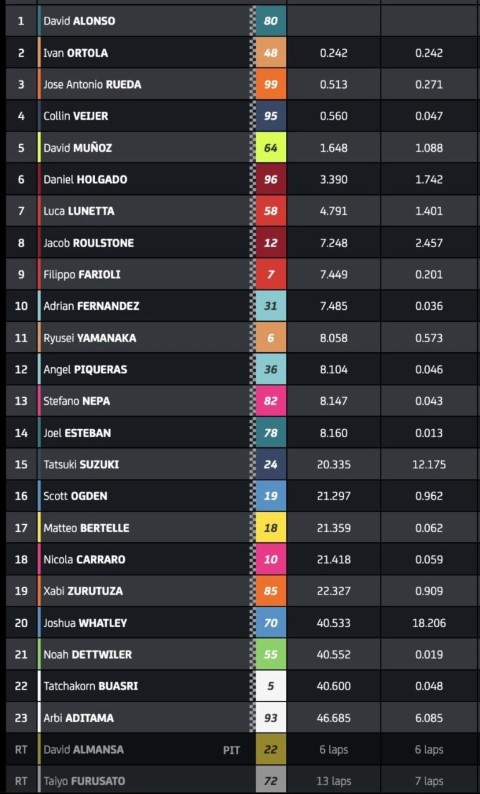The height and width of the screenshot is (794, 480).
Task: Click David Almansa's gold number 22 badge
Action: pos(270,749)
